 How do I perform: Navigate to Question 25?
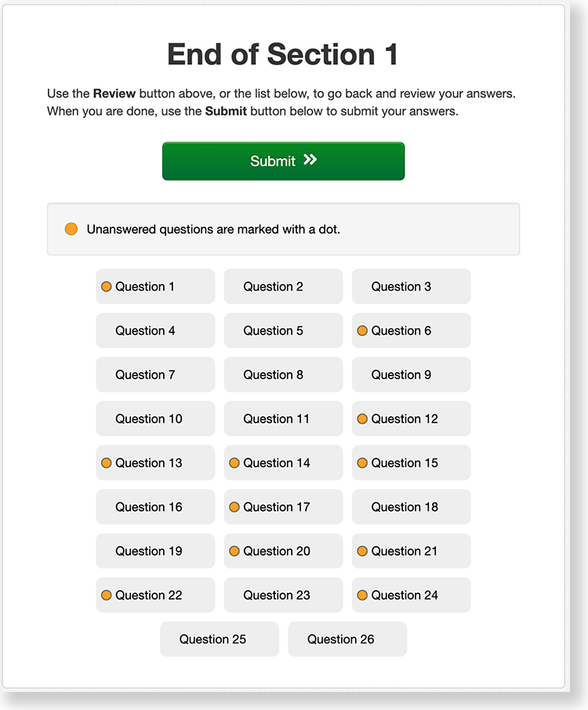click(x=220, y=639)
